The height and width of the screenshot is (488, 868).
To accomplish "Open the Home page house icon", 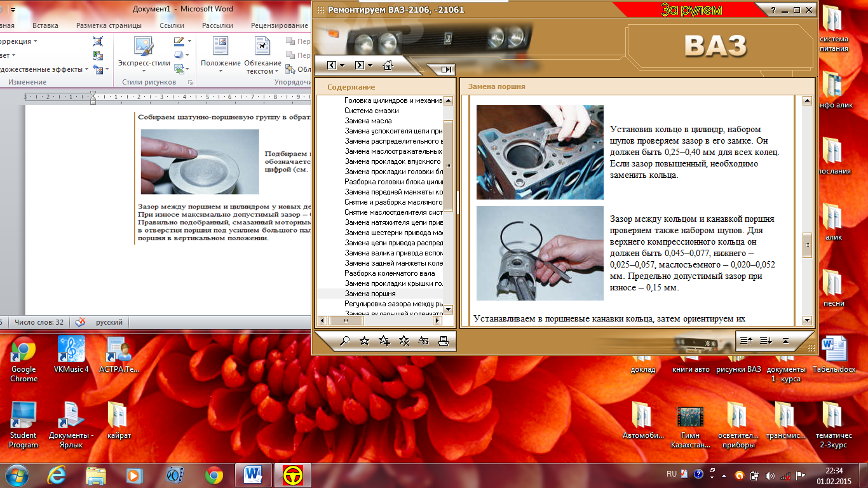I will point(388,65).
